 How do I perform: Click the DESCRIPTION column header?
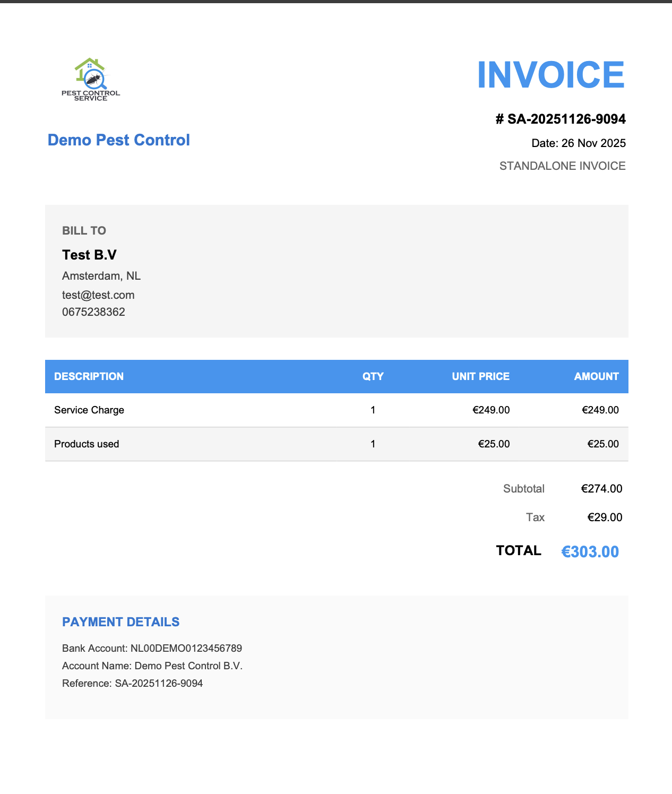click(89, 376)
